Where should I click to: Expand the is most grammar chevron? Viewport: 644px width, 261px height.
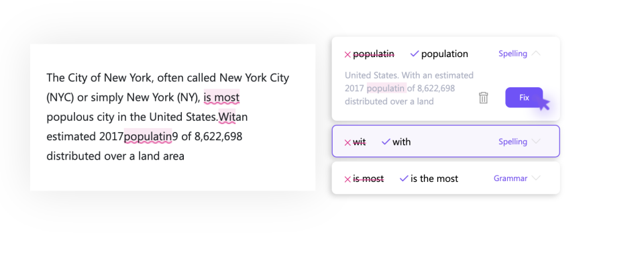coord(536,178)
